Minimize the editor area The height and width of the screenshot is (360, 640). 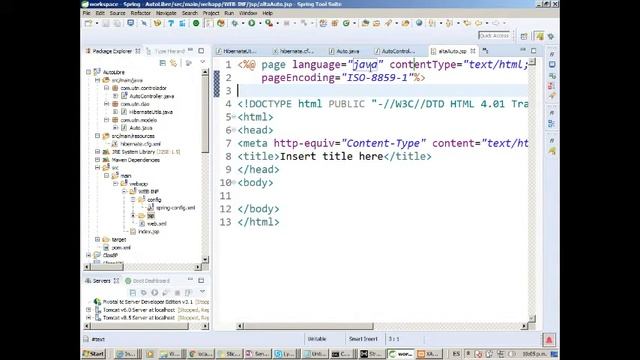click(x=523, y=50)
